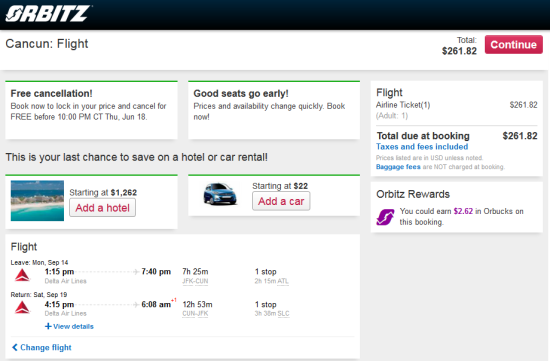Click the plus icon beside View details
This screenshot has width=550, height=361.
[x=48, y=327]
